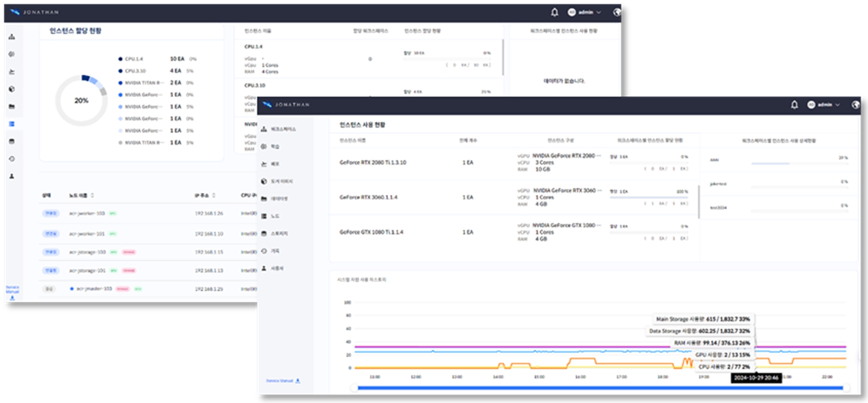The height and width of the screenshot is (403, 868).
Task: Expand the admin account dropdown in the front window
Action: (823, 105)
